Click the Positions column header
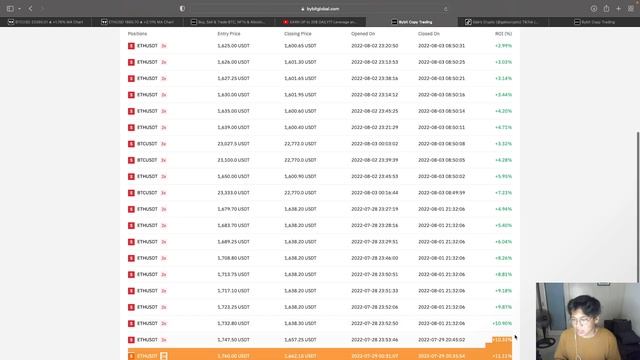Image resolution: width=640 pixels, height=360 pixels. coord(137,34)
